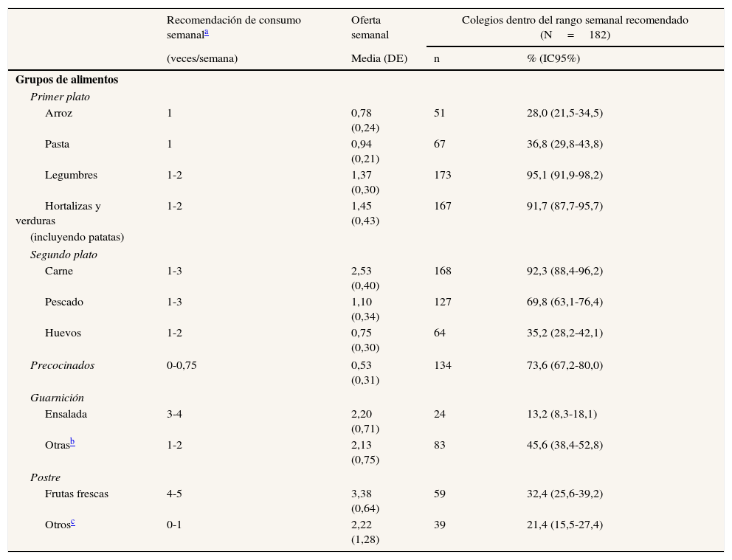Select the 'Segundo plato' subheading
732x560 pixels.
[x=63, y=255]
